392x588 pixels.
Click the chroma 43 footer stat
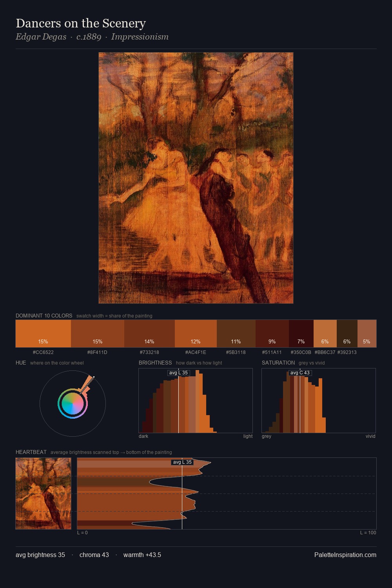pyautogui.click(x=94, y=555)
